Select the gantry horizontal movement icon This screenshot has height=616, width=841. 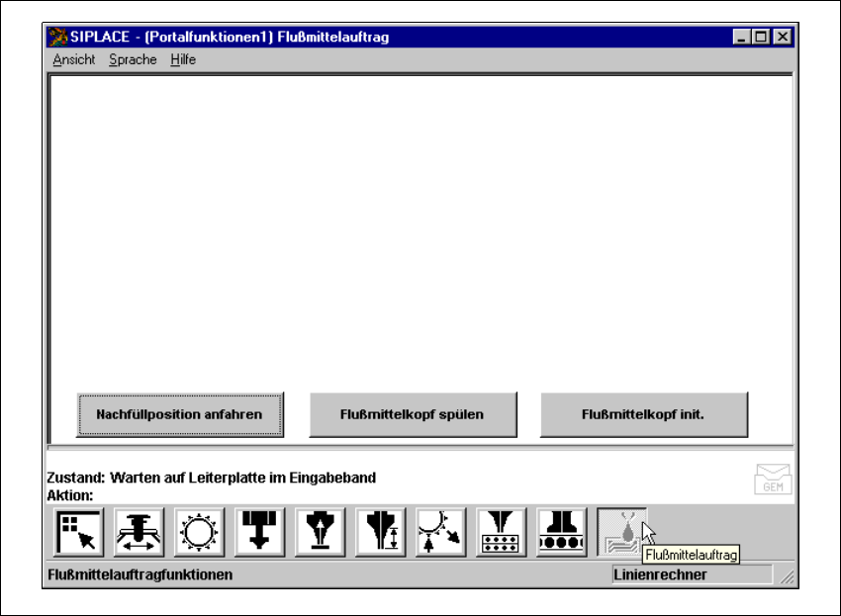(139, 532)
